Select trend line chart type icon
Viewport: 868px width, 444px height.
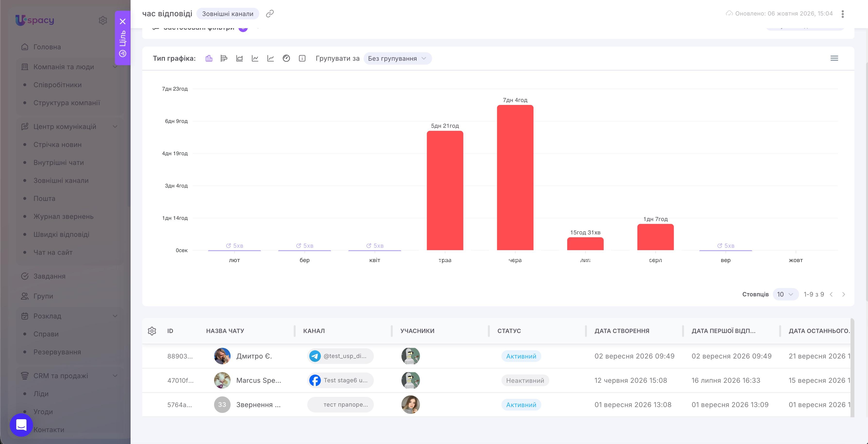271,58
